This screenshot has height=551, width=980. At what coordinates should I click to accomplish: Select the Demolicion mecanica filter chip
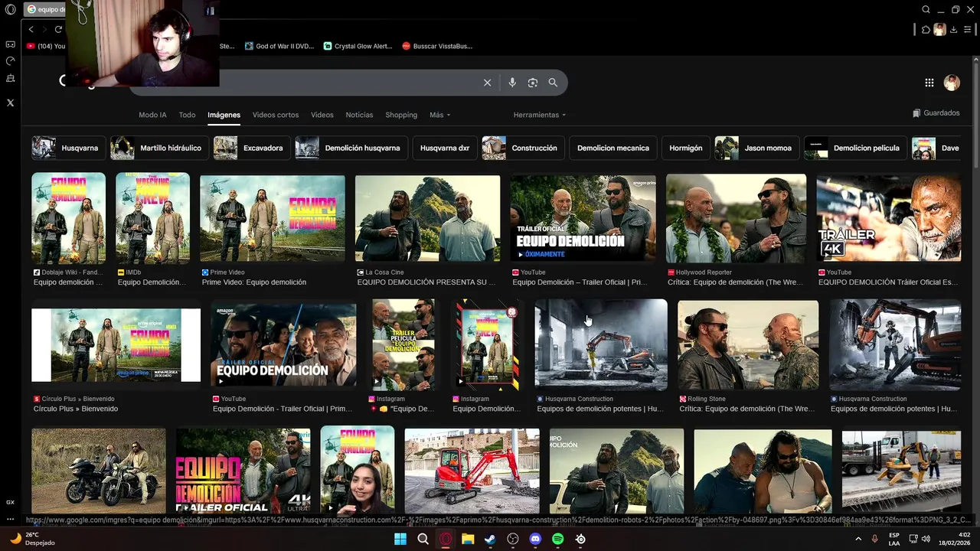click(x=613, y=148)
